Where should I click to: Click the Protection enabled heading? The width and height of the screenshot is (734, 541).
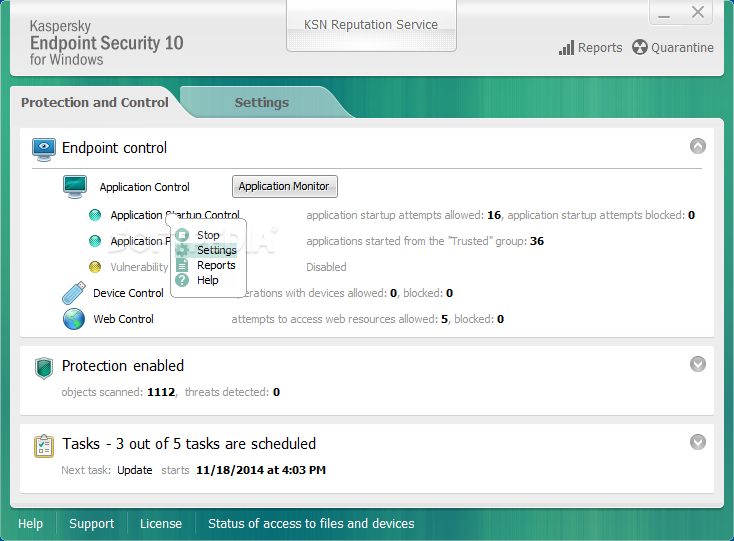point(123,366)
